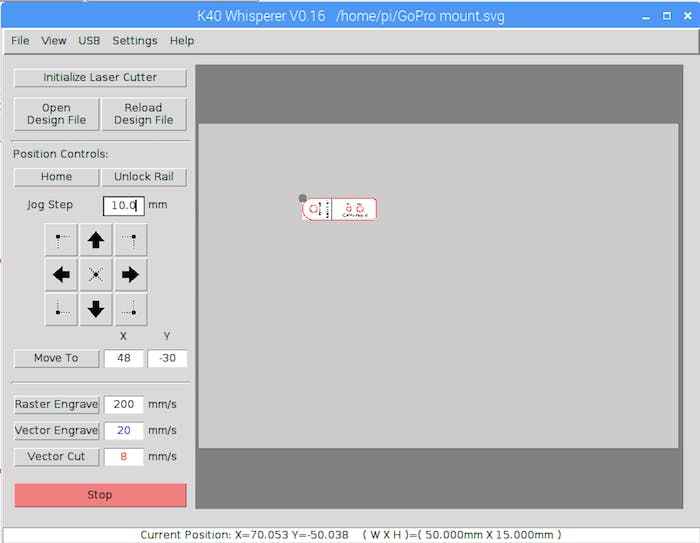This screenshot has width=700, height=543.
Task: Open the USB menu
Action: pyautogui.click(x=89, y=41)
